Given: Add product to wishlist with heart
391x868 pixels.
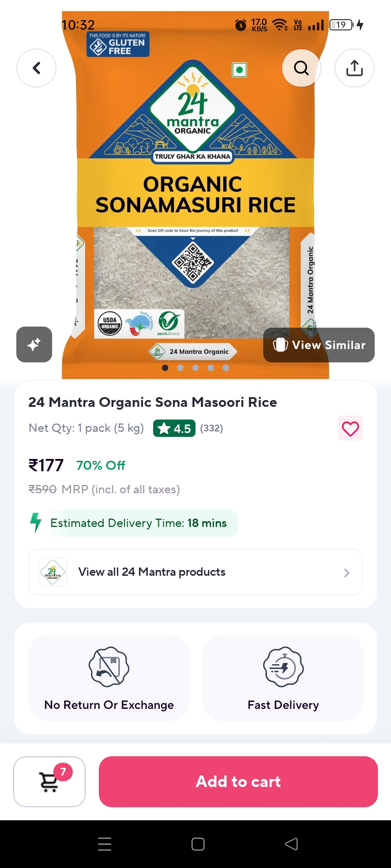Looking at the screenshot, I should [350, 429].
